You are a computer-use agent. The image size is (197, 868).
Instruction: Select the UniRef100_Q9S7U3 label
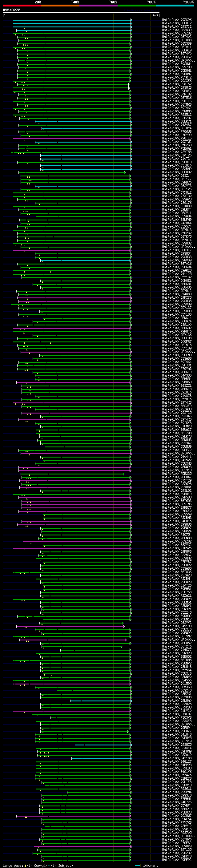pos(177,67)
